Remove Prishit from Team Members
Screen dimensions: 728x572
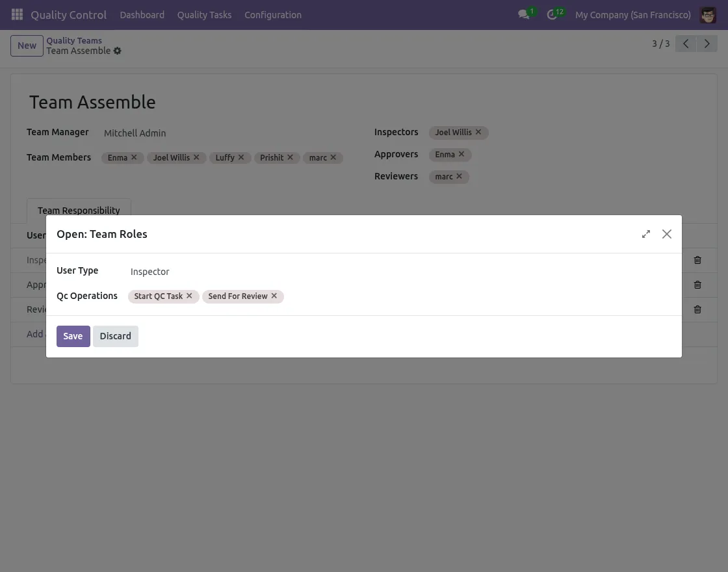point(290,157)
